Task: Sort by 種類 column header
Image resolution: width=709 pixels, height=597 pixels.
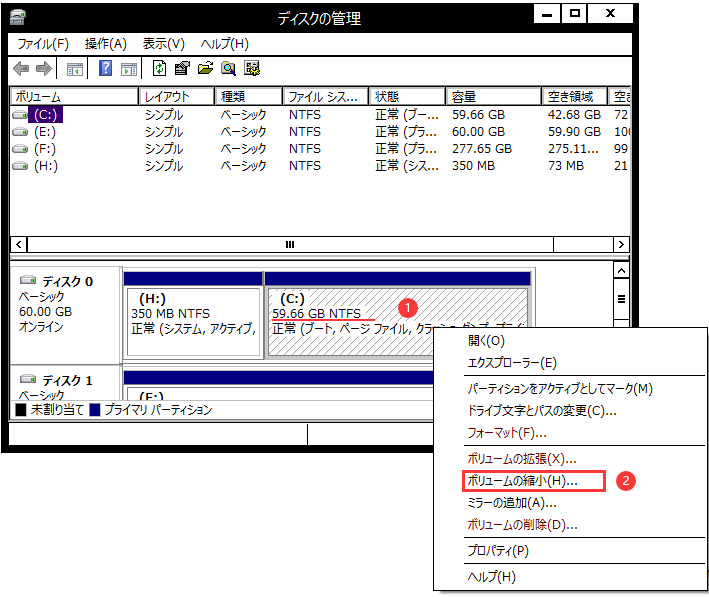Action: pyautogui.click(x=248, y=96)
